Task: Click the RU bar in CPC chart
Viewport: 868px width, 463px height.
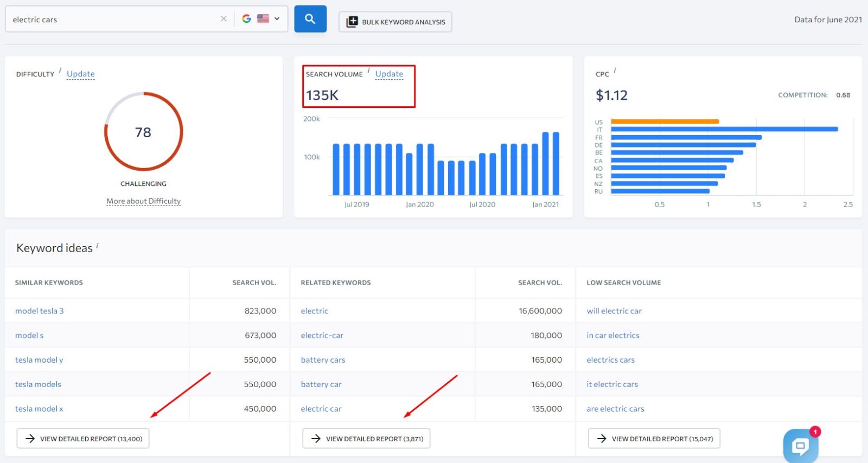Action: [660, 191]
